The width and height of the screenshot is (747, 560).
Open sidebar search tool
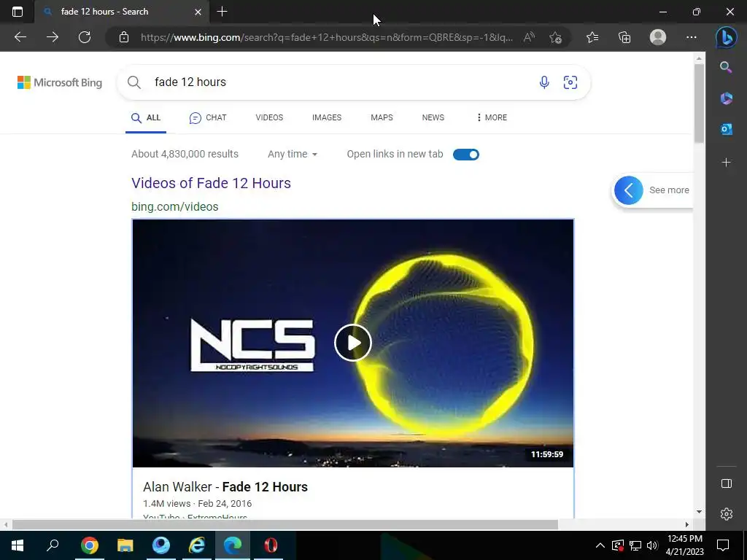[x=726, y=67]
